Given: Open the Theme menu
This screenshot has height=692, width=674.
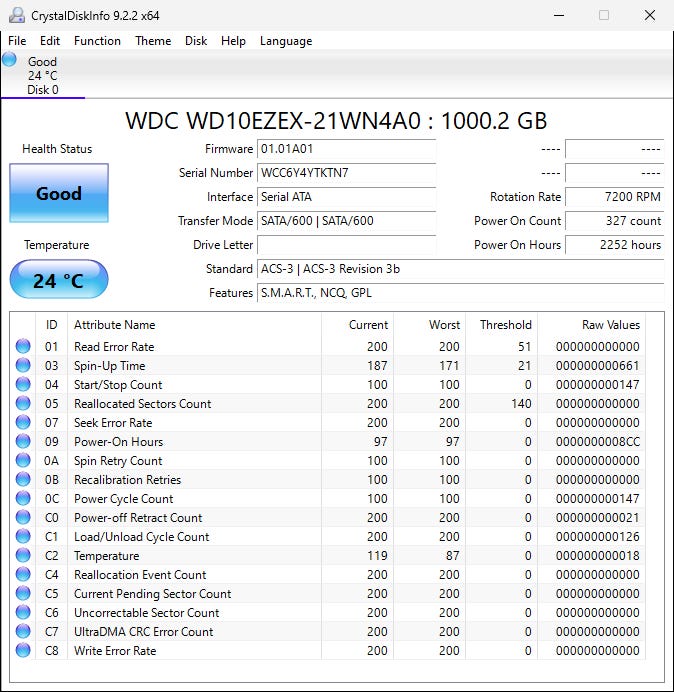Looking at the screenshot, I should [x=153, y=41].
